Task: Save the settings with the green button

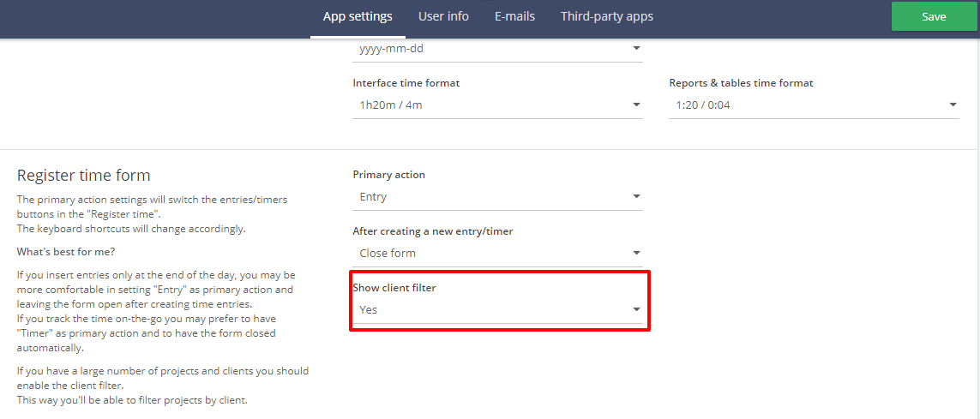Action: point(934,17)
